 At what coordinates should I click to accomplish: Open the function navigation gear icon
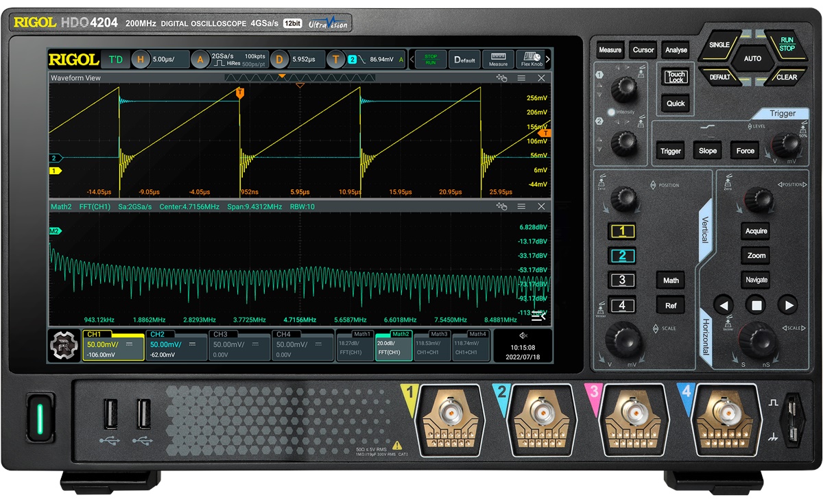63,346
